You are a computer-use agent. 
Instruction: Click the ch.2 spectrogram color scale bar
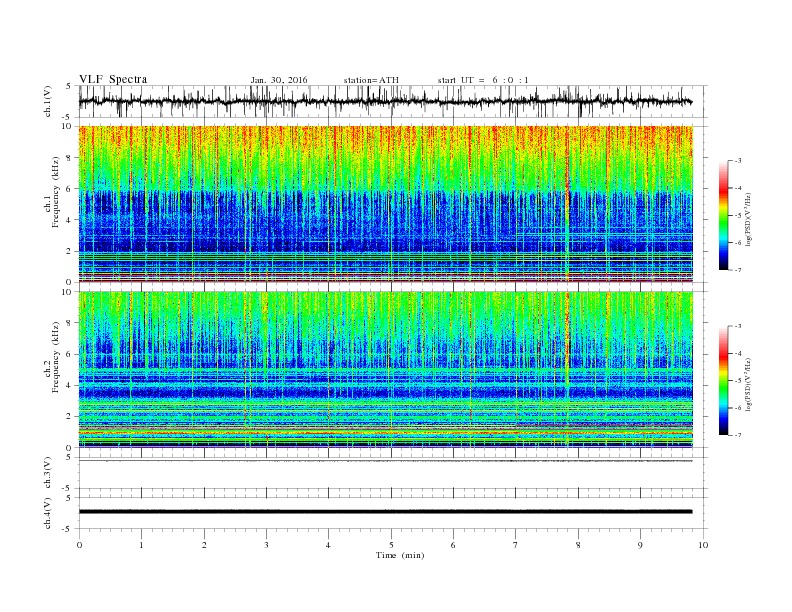pos(723,381)
